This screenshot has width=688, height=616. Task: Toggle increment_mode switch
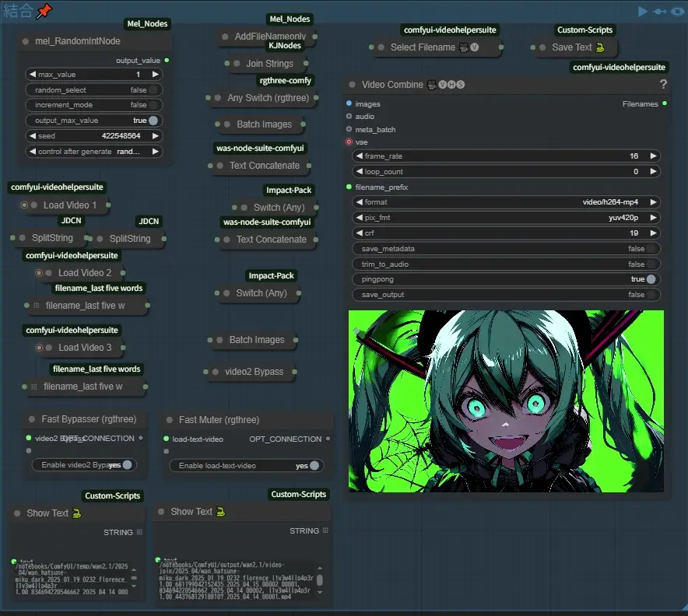click(x=153, y=105)
